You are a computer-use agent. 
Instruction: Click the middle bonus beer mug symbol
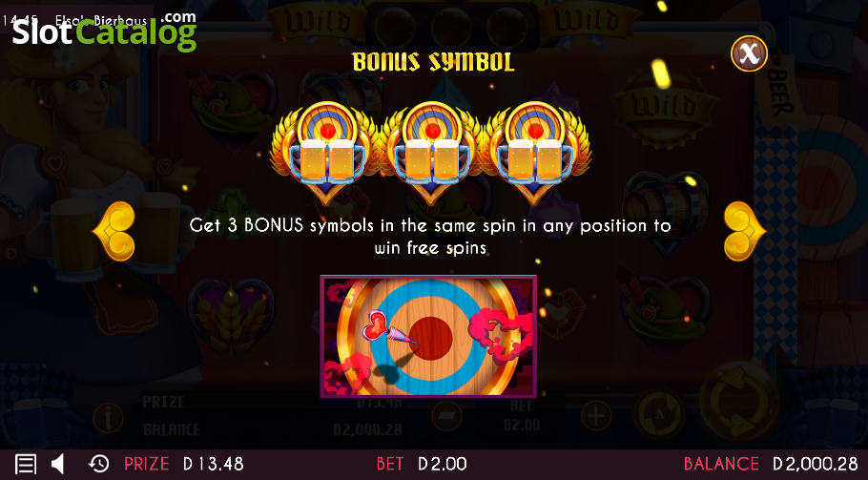(x=431, y=153)
